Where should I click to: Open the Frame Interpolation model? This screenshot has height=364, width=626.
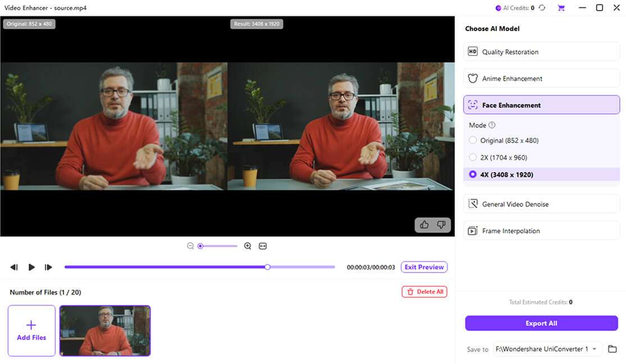(541, 231)
